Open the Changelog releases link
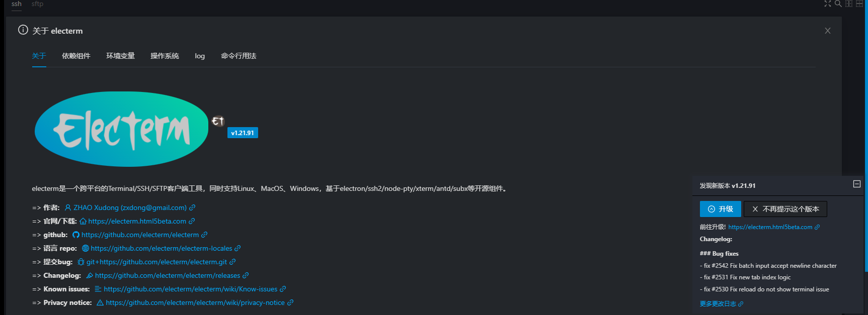This screenshot has height=315, width=868. (168, 275)
